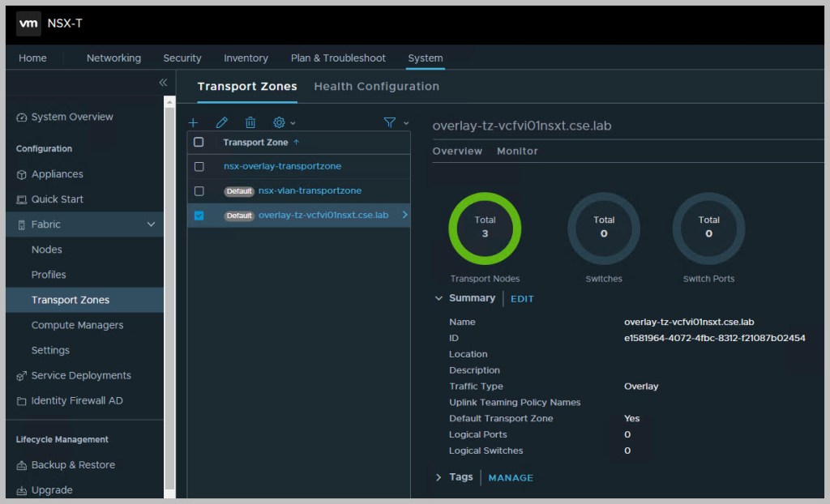This screenshot has height=504, width=830.
Task: Check the nsx-vlan-transportzone row checkbox
Action: 199,191
